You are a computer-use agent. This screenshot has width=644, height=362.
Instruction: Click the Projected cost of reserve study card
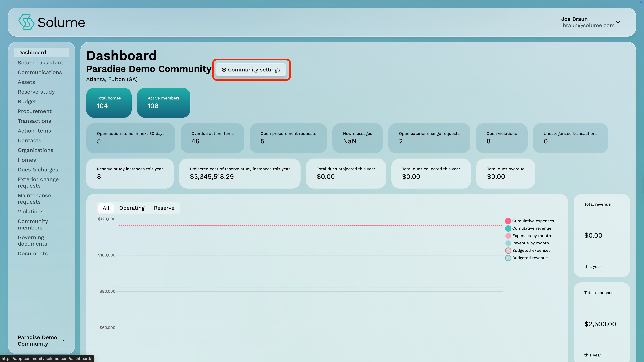coord(240,173)
